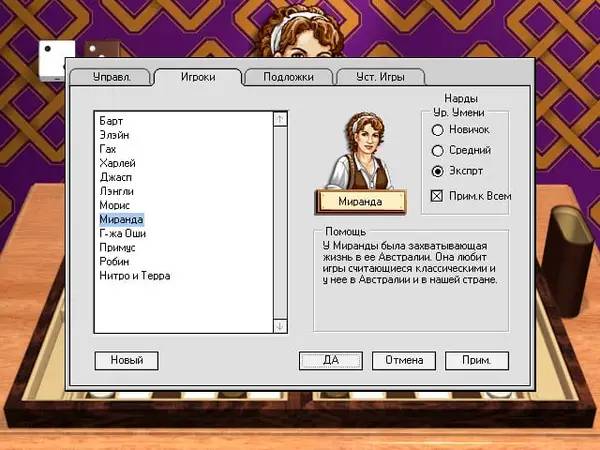Screen dimensions: 600x450
Task: Pick Г-жа Оши in player list
Action: 121,233
